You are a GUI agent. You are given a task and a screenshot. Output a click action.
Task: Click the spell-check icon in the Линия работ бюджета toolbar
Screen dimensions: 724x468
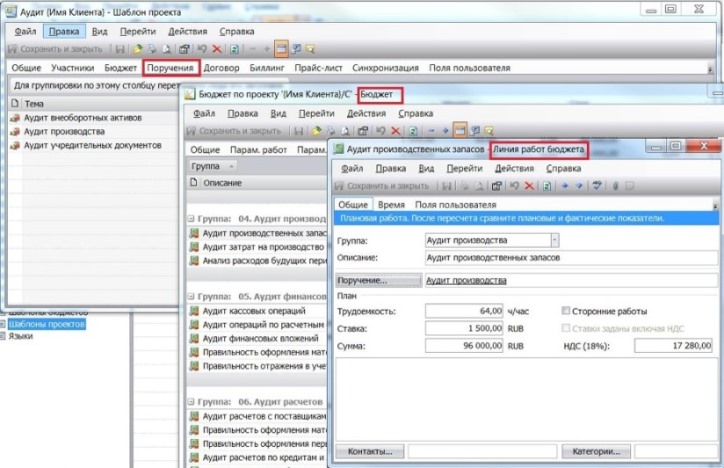point(597,186)
